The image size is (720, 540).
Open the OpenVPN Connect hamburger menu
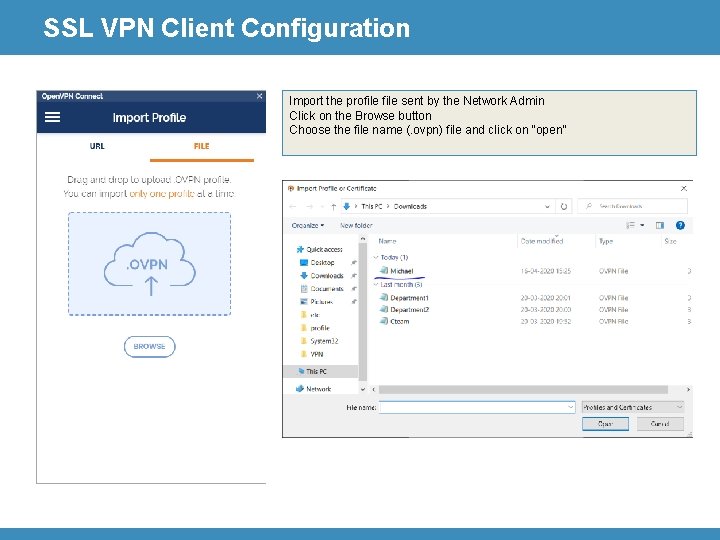(x=52, y=117)
